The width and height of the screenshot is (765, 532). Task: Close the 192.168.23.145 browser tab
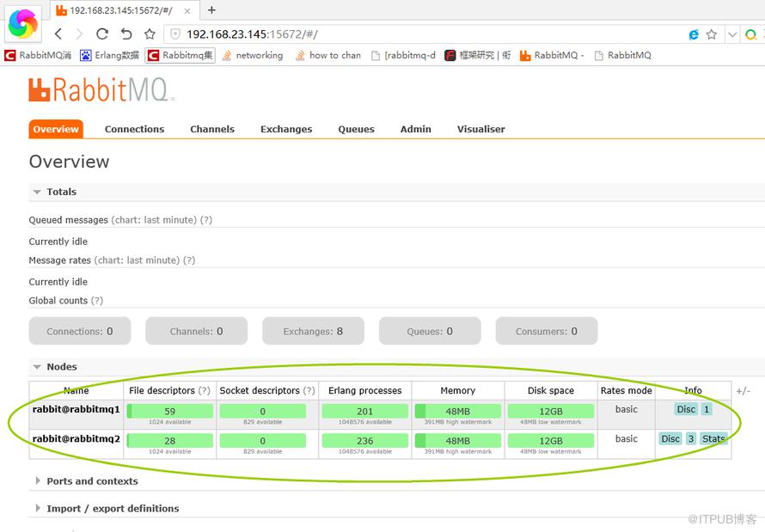[187, 10]
